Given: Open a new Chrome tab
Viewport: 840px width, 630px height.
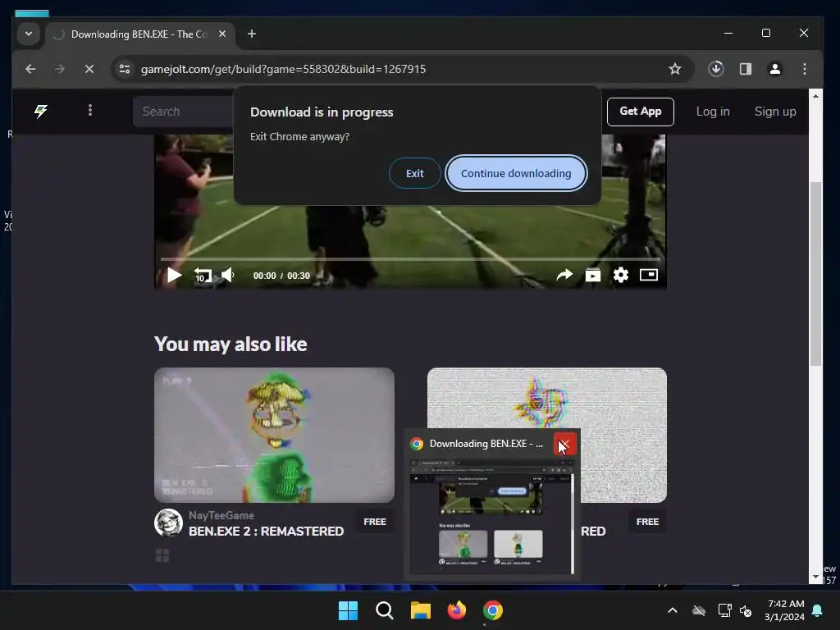Looking at the screenshot, I should click(x=251, y=34).
